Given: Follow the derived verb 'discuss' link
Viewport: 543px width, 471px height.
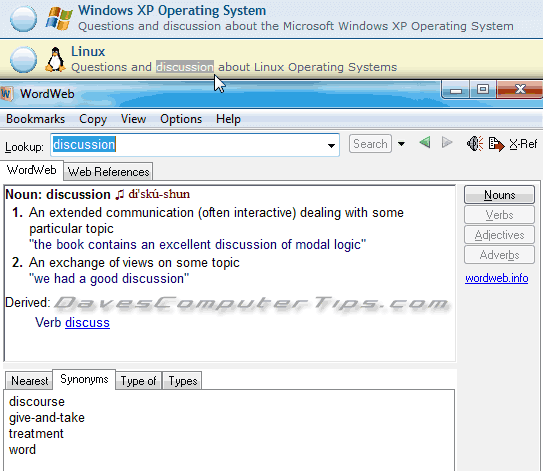Looking at the screenshot, I should (87, 322).
